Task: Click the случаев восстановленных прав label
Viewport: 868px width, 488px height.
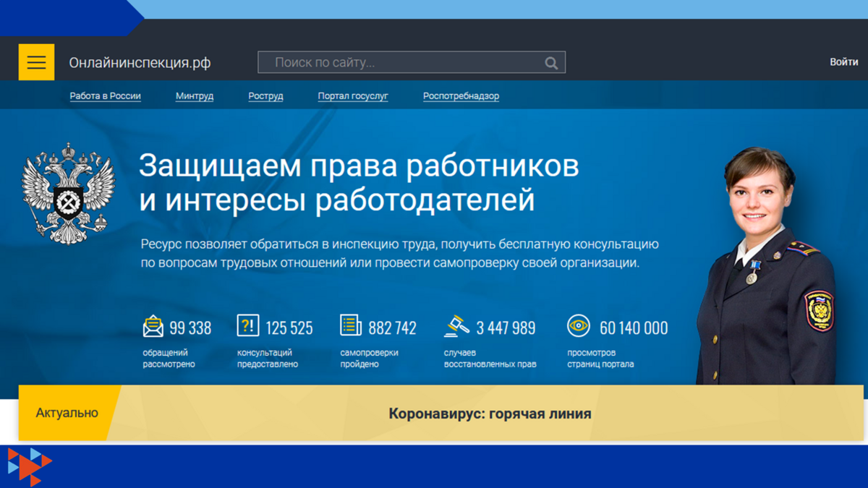Action: (490, 359)
